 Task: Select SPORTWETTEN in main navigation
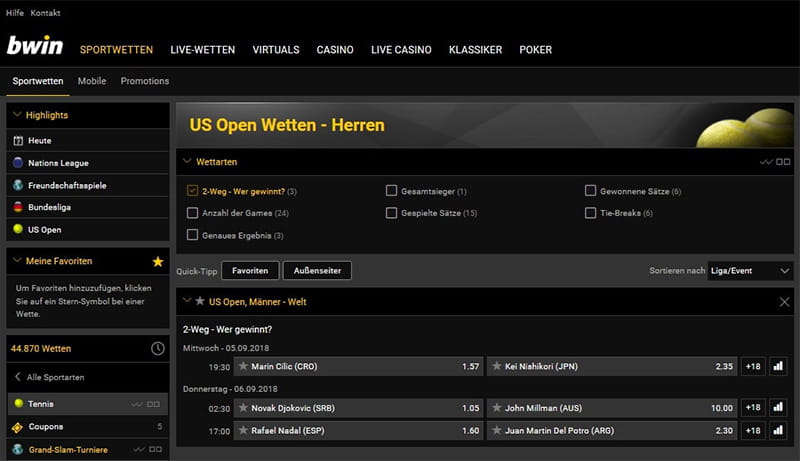(116, 50)
